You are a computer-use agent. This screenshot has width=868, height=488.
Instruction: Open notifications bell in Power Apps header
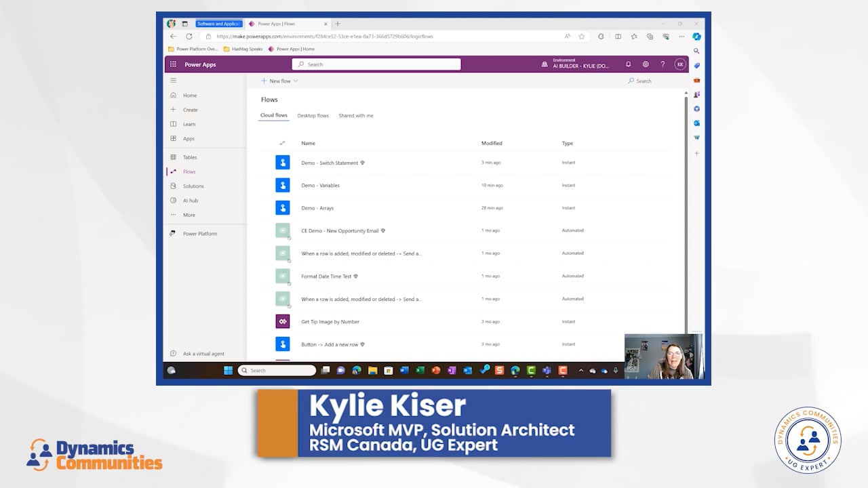point(628,64)
